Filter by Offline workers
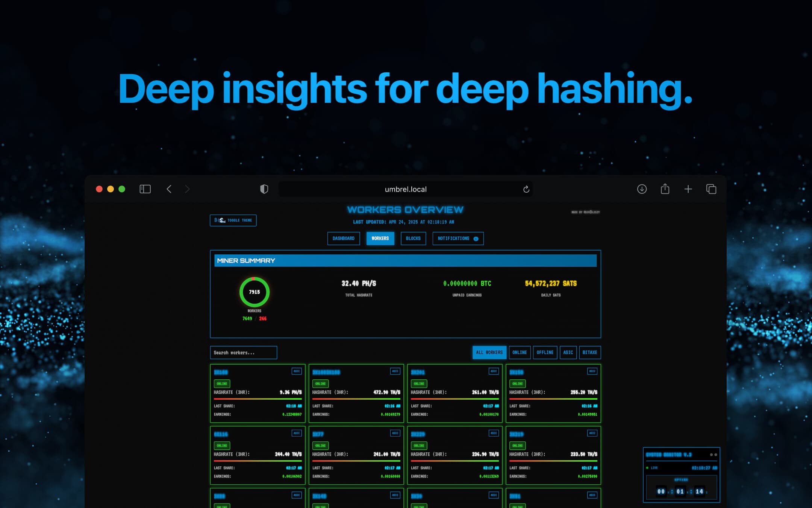The height and width of the screenshot is (508, 812). click(545, 353)
